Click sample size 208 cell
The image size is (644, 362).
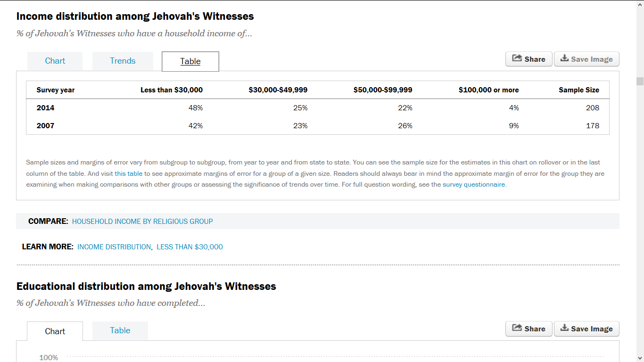pos(593,108)
